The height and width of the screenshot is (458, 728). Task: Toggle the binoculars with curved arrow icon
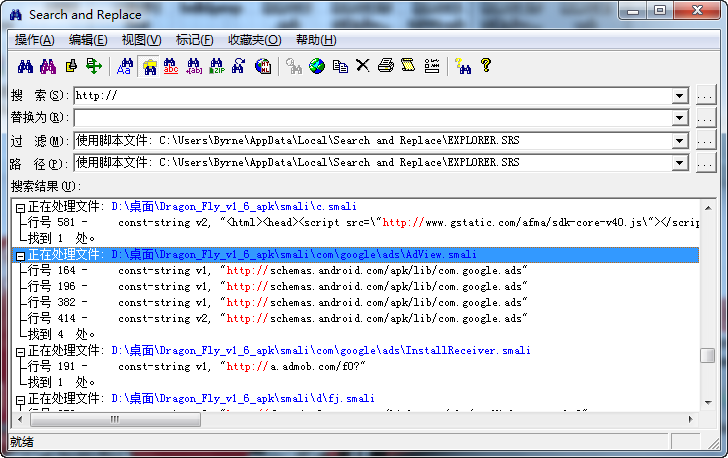pos(239,66)
